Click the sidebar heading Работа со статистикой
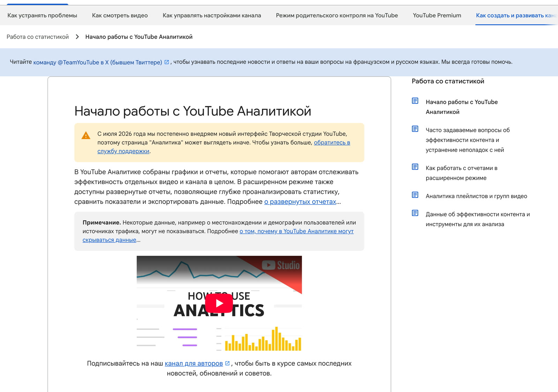This screenshot has height=392, width=558. [x=448, y=81]
